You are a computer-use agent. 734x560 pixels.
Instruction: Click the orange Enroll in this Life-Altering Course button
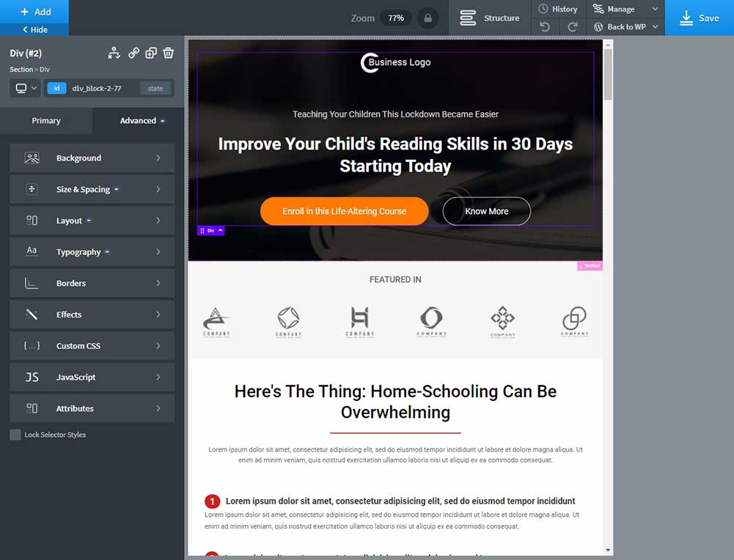click(344, 211)
